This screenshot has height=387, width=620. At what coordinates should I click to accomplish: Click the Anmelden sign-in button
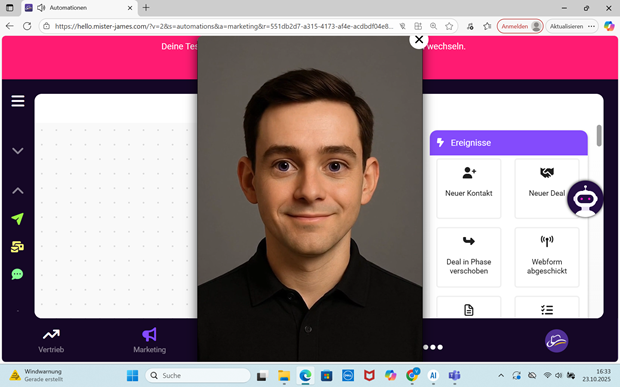[x=520, y=26]
